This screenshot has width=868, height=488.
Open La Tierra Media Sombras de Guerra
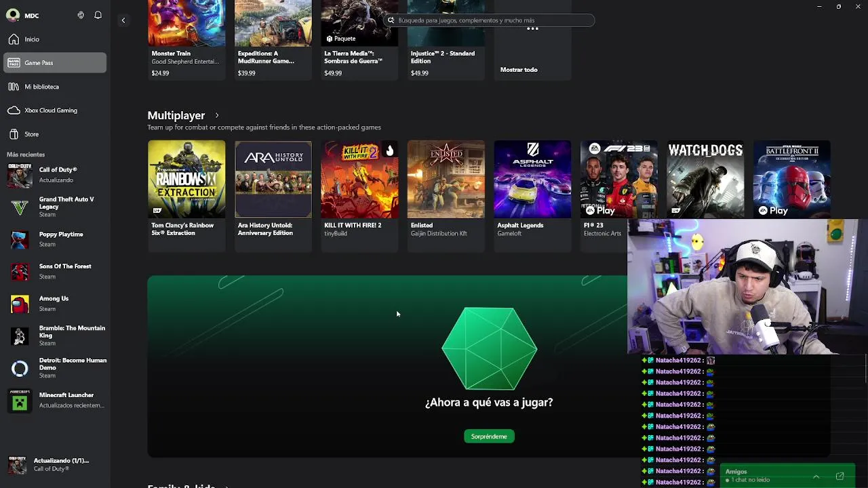(x=359, y=39)
